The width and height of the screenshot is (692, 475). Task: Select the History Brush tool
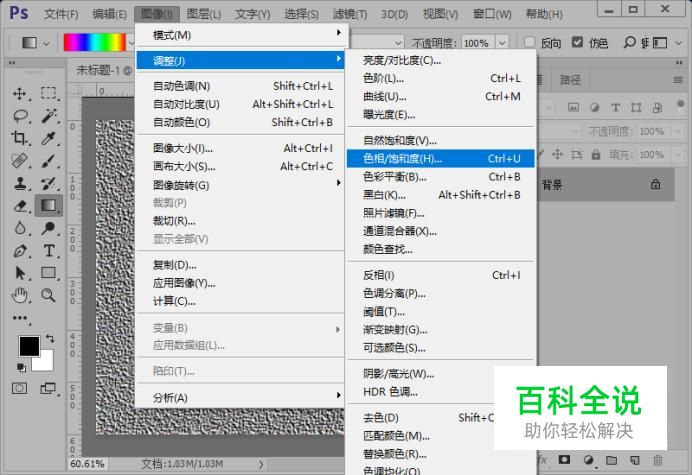point(49,183)
